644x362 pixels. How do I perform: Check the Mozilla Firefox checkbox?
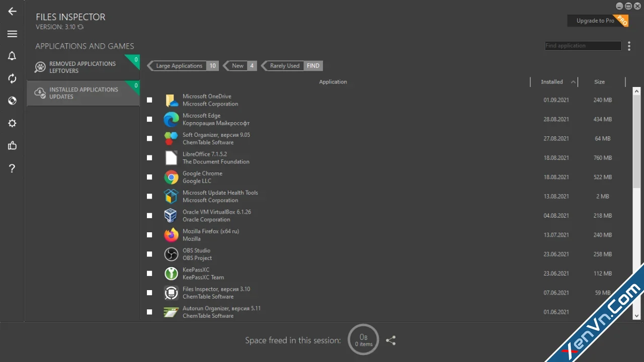tap(149, 235)
